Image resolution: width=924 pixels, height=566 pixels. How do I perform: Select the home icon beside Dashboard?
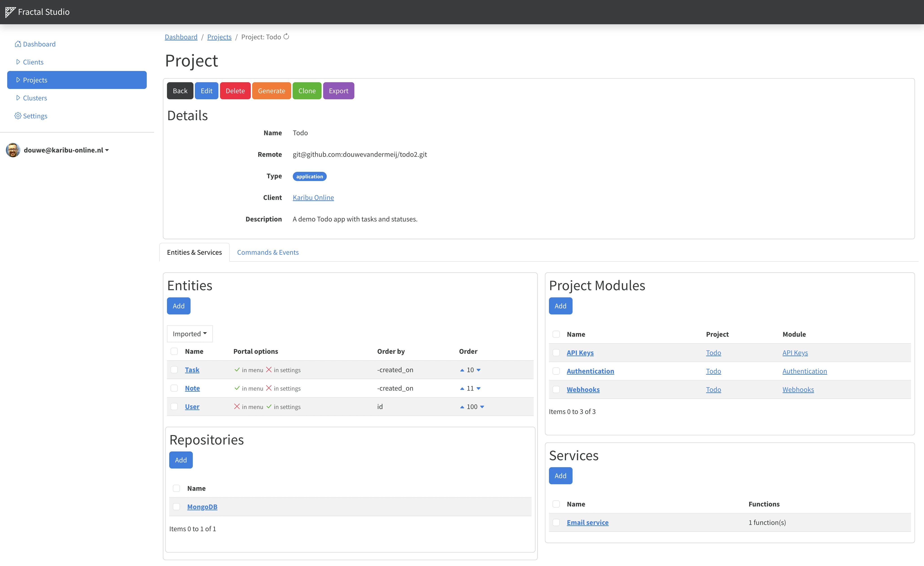(x=18, y=44)
